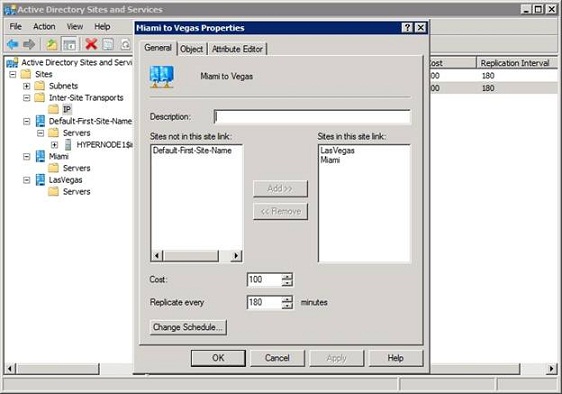562x394 pixels.
Task: Select LasVegas in sites in this link
Action: 337,151
